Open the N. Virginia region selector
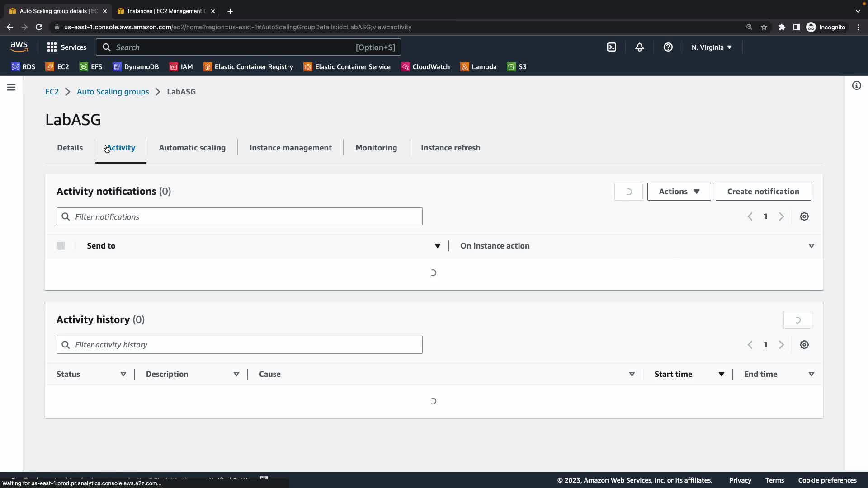 711,47
